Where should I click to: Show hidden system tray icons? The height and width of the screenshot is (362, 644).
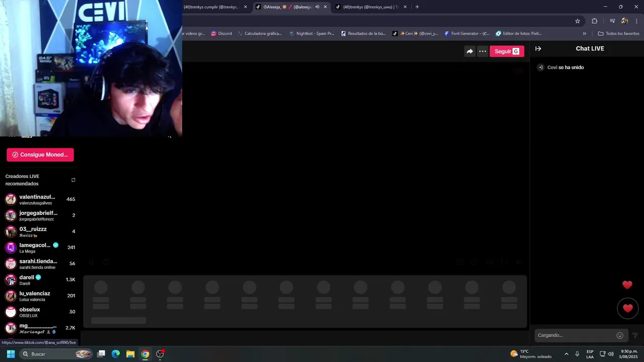[x=566, y=354]
